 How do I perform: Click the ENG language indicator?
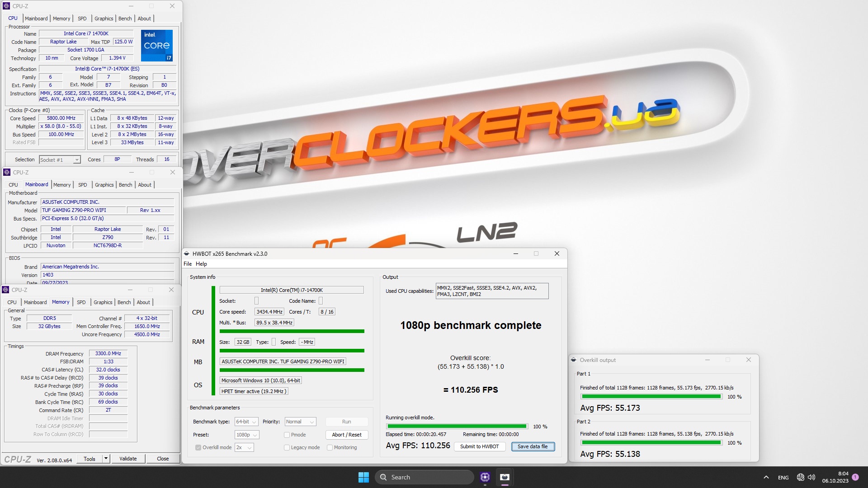783,477
